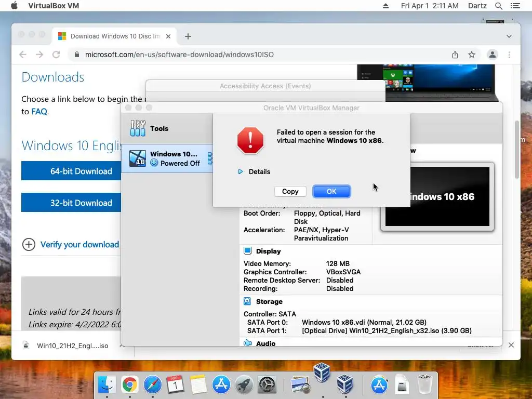Open Notes from the dock
The height and width of the screenshot is (399, 532).
pyautogui.click(x=198, y=384)
